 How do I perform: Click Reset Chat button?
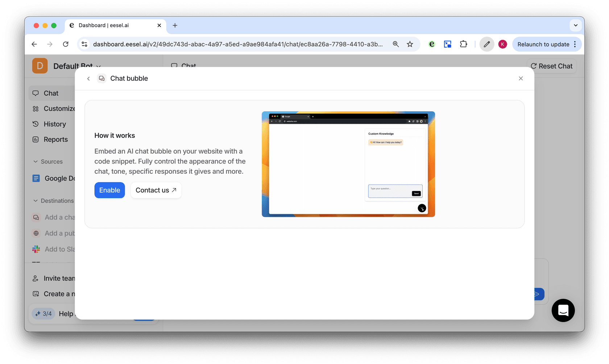[551, 66]
